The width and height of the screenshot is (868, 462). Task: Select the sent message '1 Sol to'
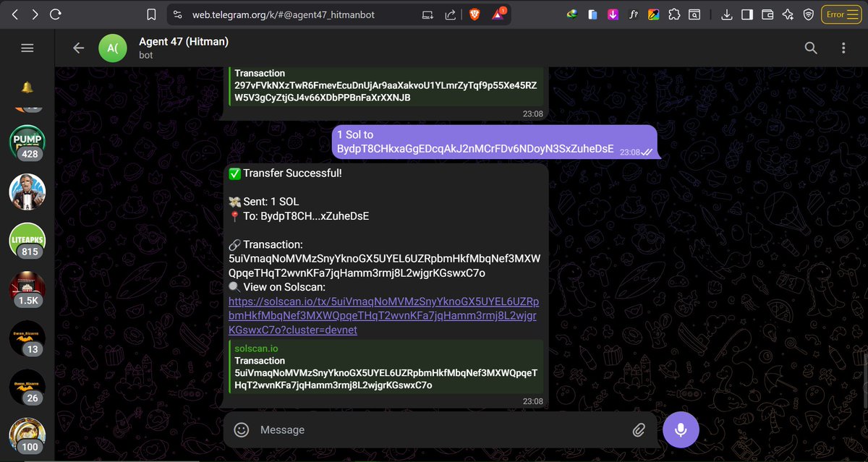(x=355, y=134)
